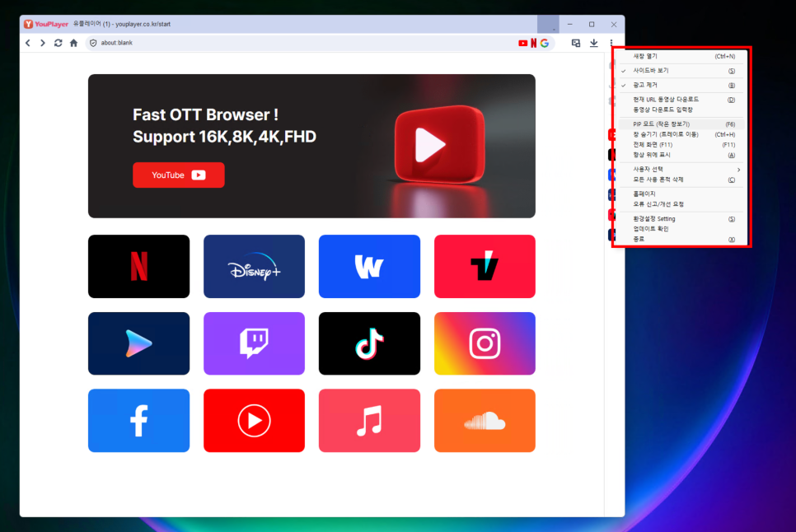
Task: Choose PIP 모드 (작은 창보기)
Action: coord(681,124)
